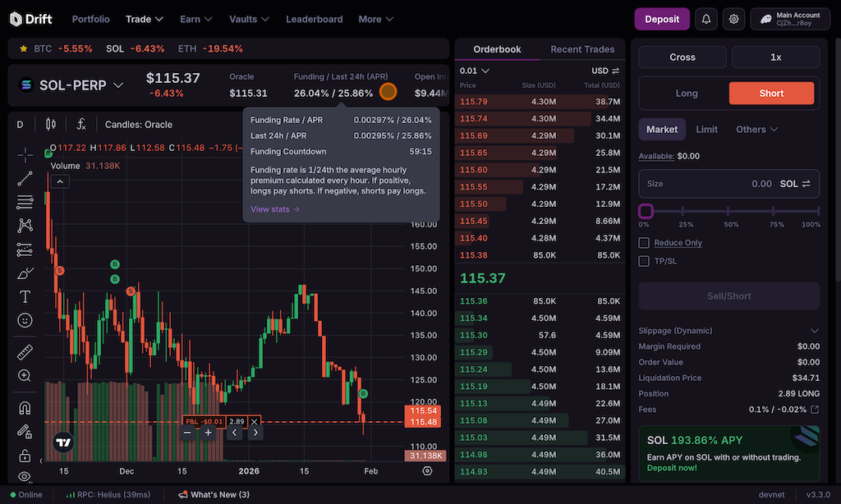This screenshot has width=841, height=504.
Task: Enable the Reduce Only checkbox
Action: coord(645,243)
